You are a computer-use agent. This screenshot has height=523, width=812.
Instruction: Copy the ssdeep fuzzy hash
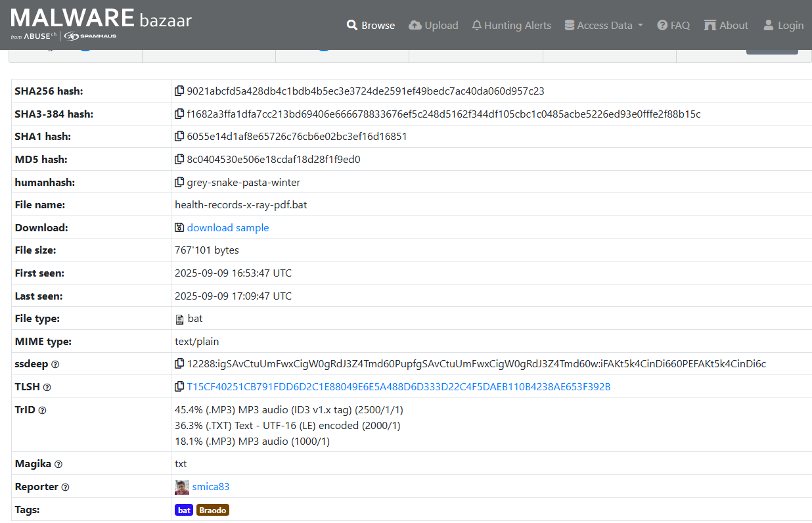[x=179, y=364]
